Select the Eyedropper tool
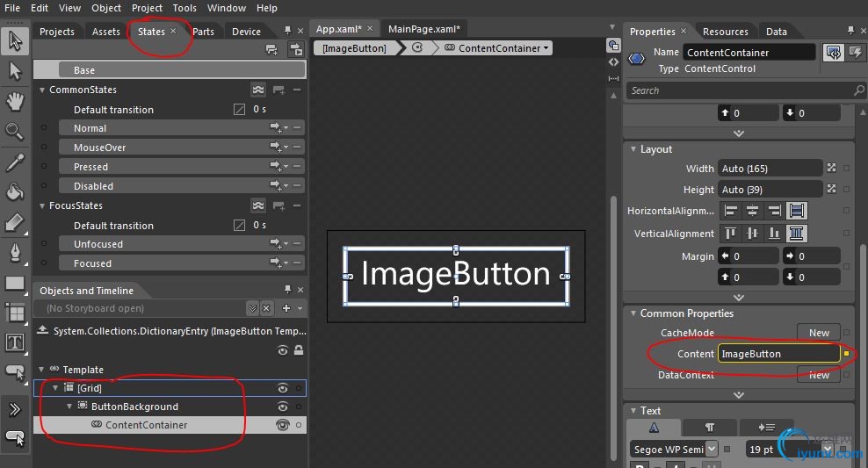Screen dimensions: 868x468 tap(15, 162)
